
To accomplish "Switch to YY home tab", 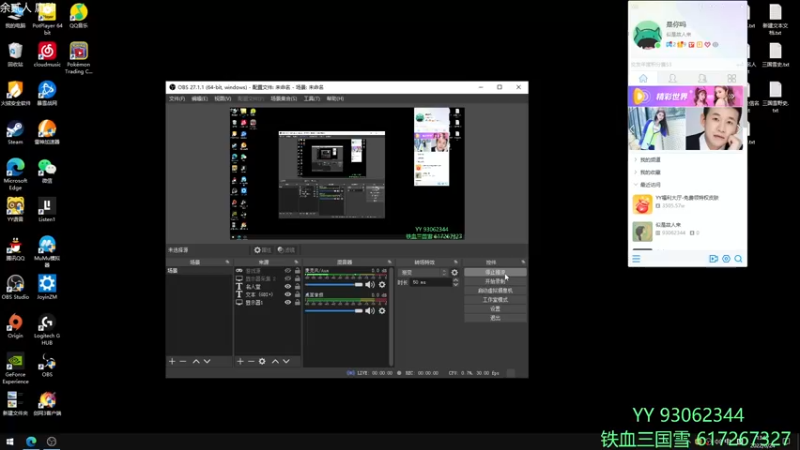I will pos(643,79).
